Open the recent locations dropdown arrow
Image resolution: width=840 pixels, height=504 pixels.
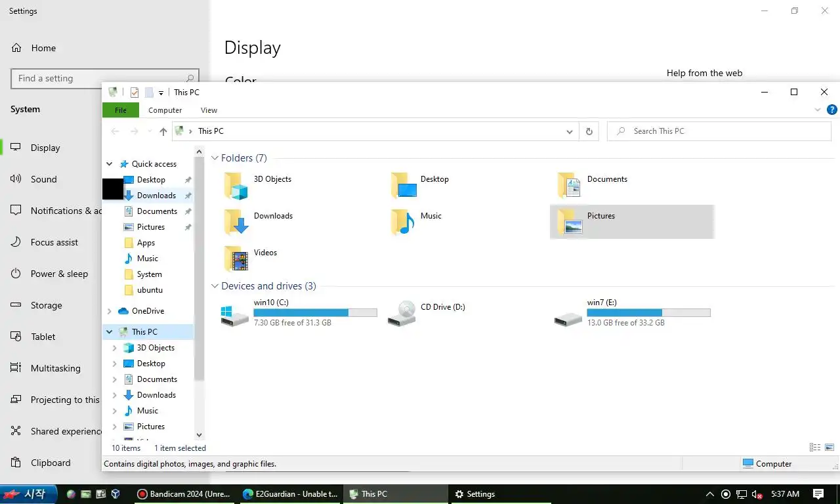150,131
